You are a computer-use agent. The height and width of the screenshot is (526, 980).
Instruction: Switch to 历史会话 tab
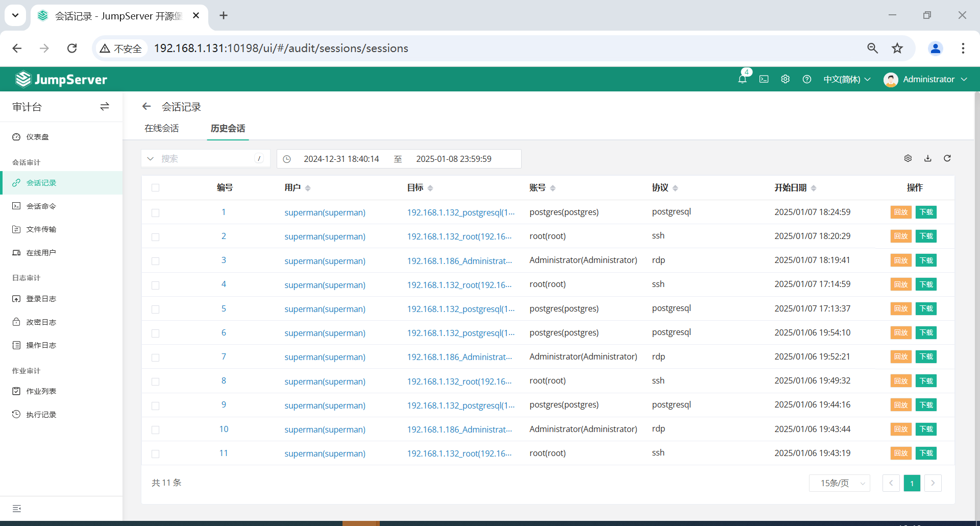click(x=228, y=128)
